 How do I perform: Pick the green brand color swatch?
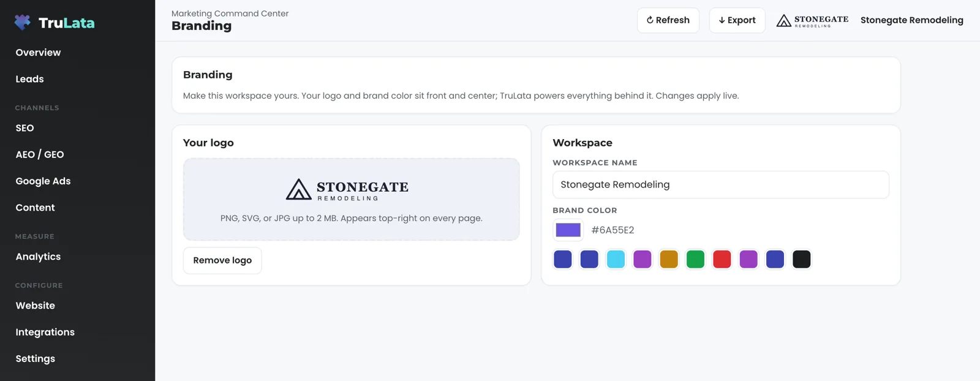695,259
